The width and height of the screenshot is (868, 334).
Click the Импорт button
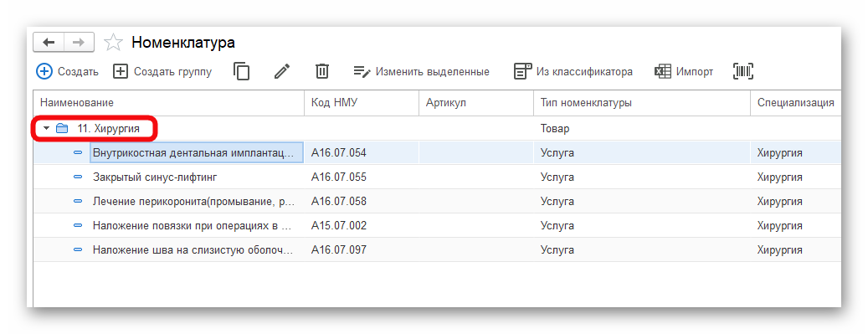click(684, 71)
